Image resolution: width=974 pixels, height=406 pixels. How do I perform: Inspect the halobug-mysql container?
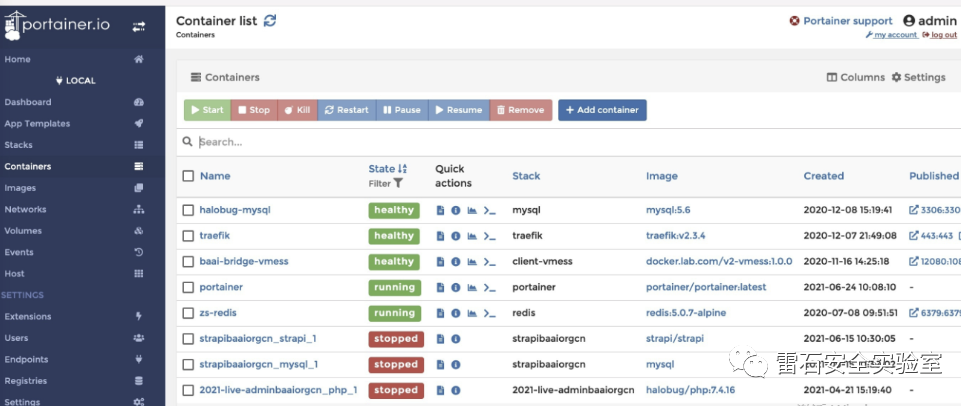[x=455, y=210]
